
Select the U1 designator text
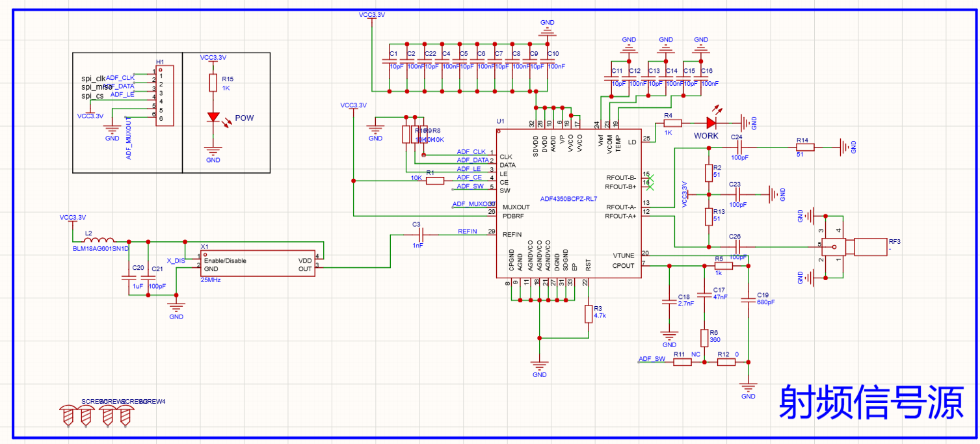pos(500,122)
